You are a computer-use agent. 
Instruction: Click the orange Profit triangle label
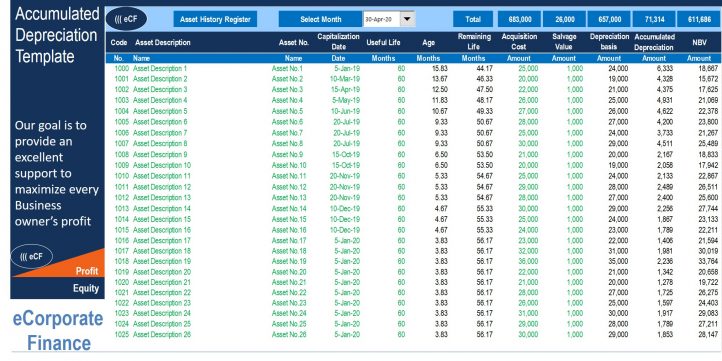point(87,271)
